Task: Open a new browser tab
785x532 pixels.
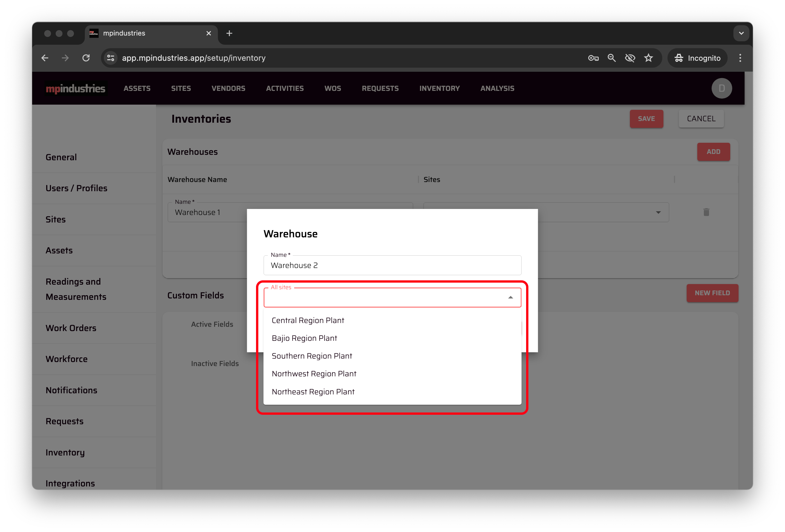Action: [x=229, y=34]
